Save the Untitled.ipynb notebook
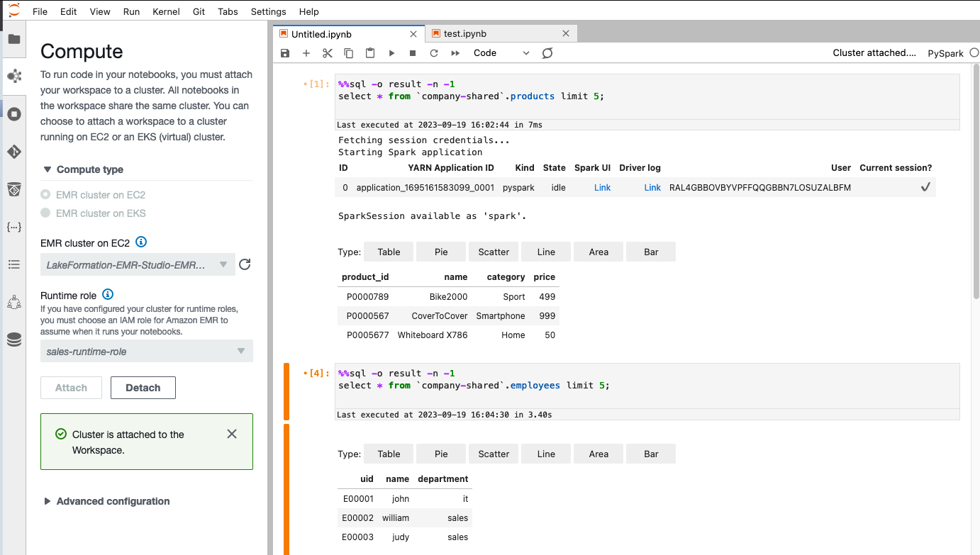The image size is (980, 555). click(285, 52)
